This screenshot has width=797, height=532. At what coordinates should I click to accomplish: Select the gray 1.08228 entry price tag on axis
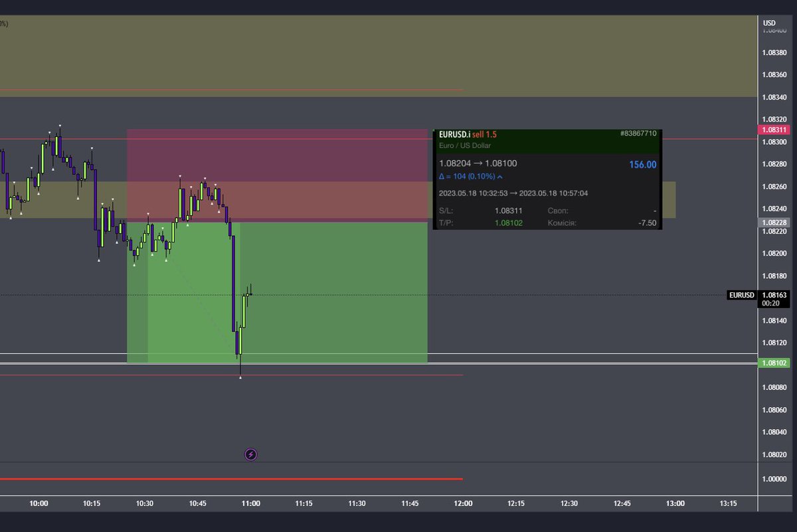coord(773,222)
